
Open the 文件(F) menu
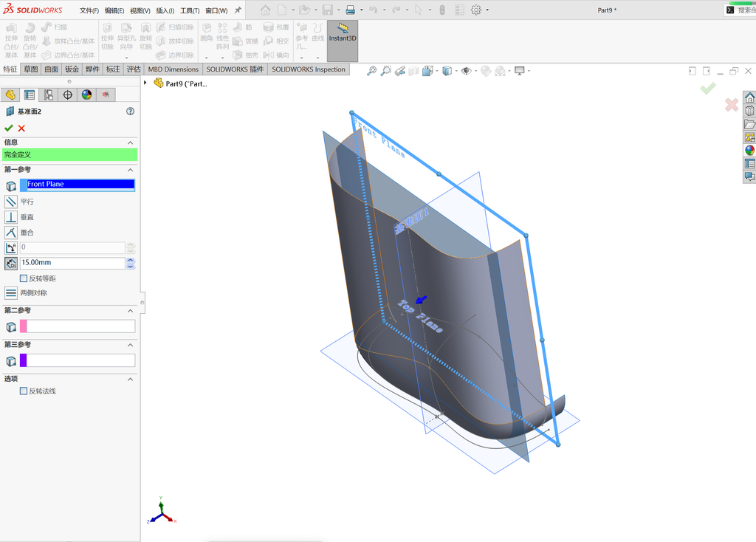pyautogui.click(x=89, y=10)
